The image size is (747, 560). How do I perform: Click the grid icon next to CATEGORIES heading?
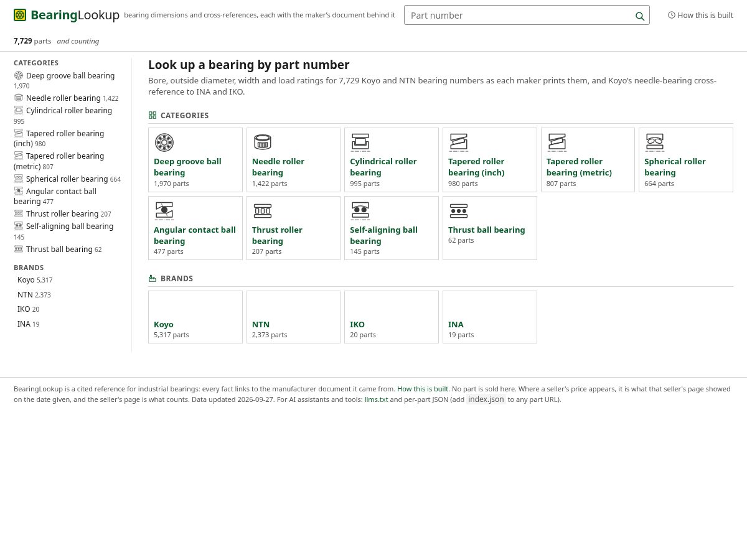tap(153, 115)
